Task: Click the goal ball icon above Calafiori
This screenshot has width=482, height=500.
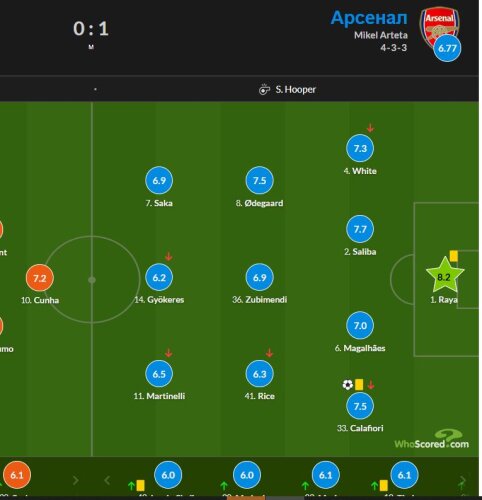Action: (347, 385)
